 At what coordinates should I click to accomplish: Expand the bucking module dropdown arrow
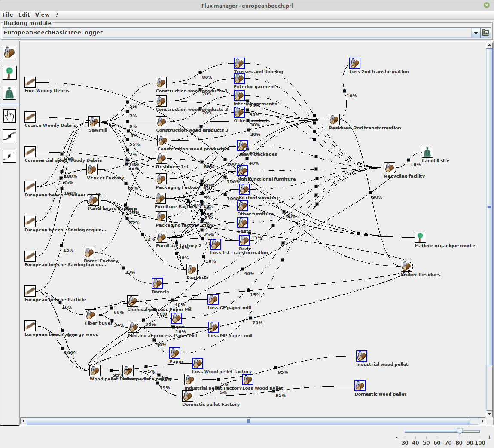[x=476, y=33]
